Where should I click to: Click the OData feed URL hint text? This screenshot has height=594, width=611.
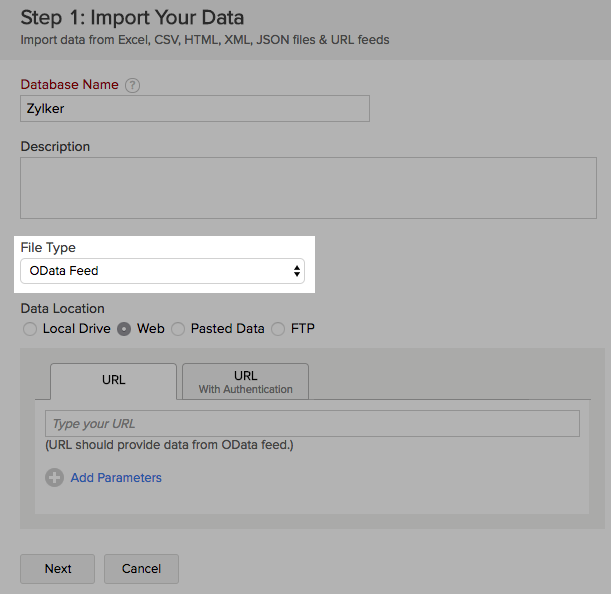pyautogui.click(x=169, y=445)
